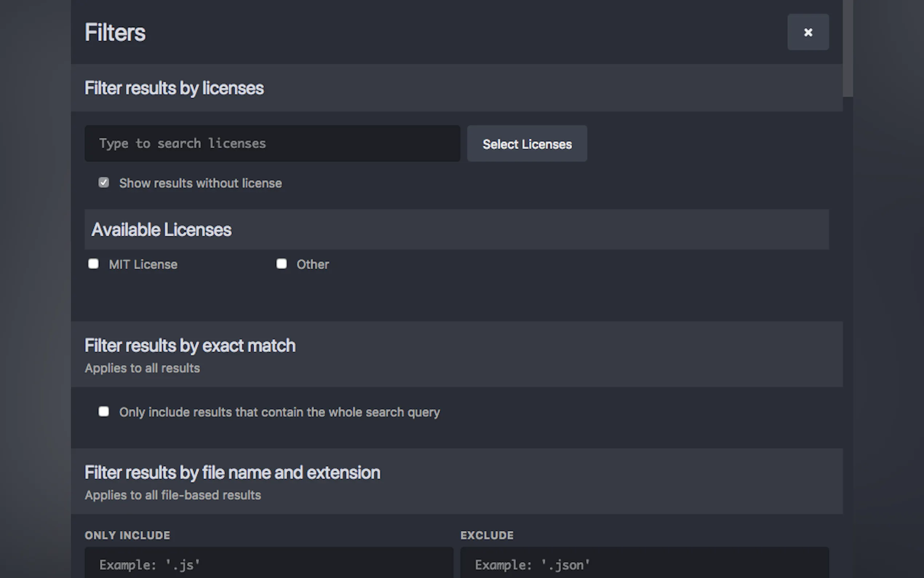
Task: Click the 'Filter results by exact match' heading
Action: click(x=190, y=345)
